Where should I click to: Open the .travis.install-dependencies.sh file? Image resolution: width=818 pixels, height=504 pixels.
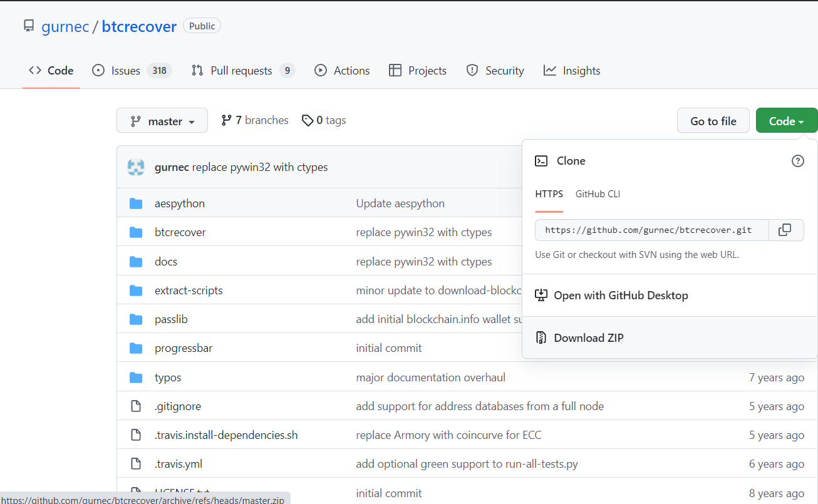click(226, 435)
